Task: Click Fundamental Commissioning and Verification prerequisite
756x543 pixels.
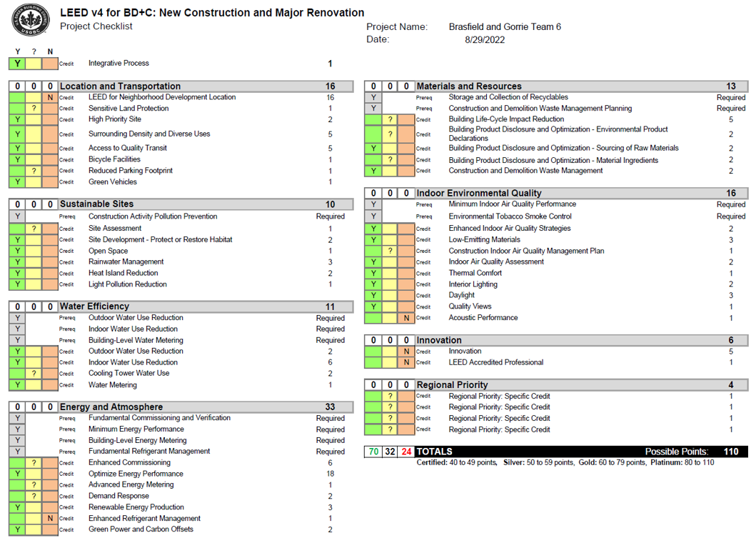Action: pyautogui.click(x=159, y=418)
